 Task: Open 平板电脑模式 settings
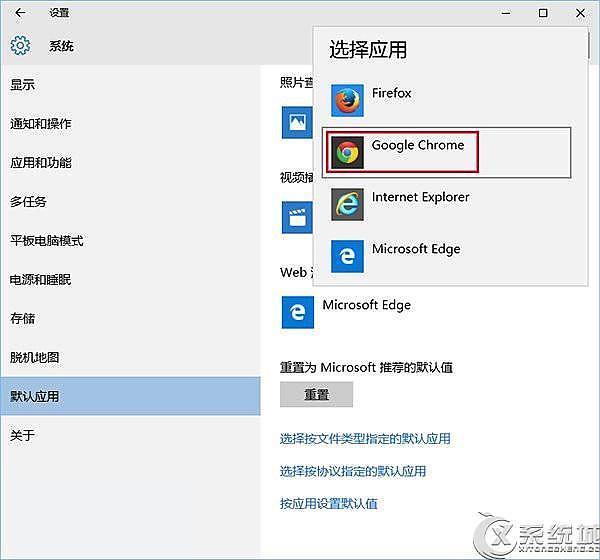click(130, 241)
